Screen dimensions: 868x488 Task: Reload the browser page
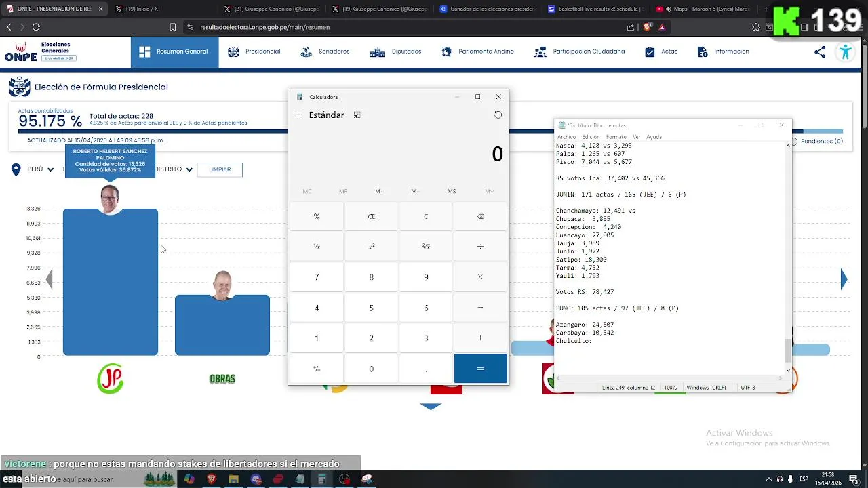(36, 27)
